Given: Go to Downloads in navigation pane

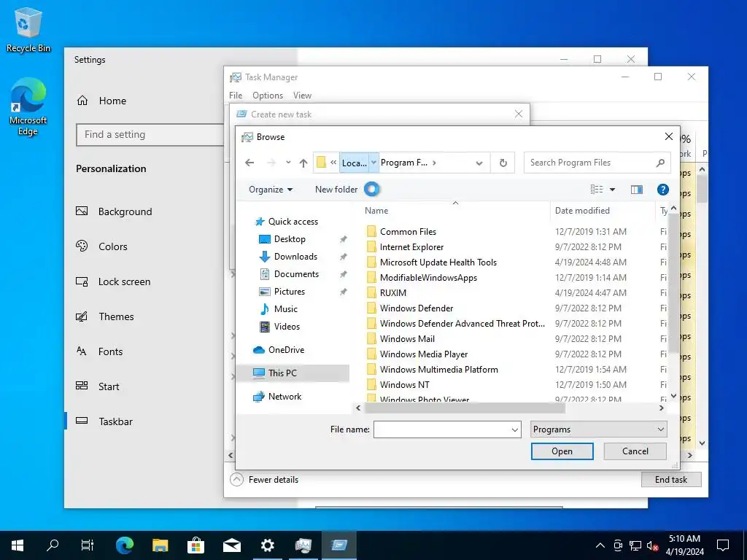Looking at the screenshot, I should coord(295,257).
